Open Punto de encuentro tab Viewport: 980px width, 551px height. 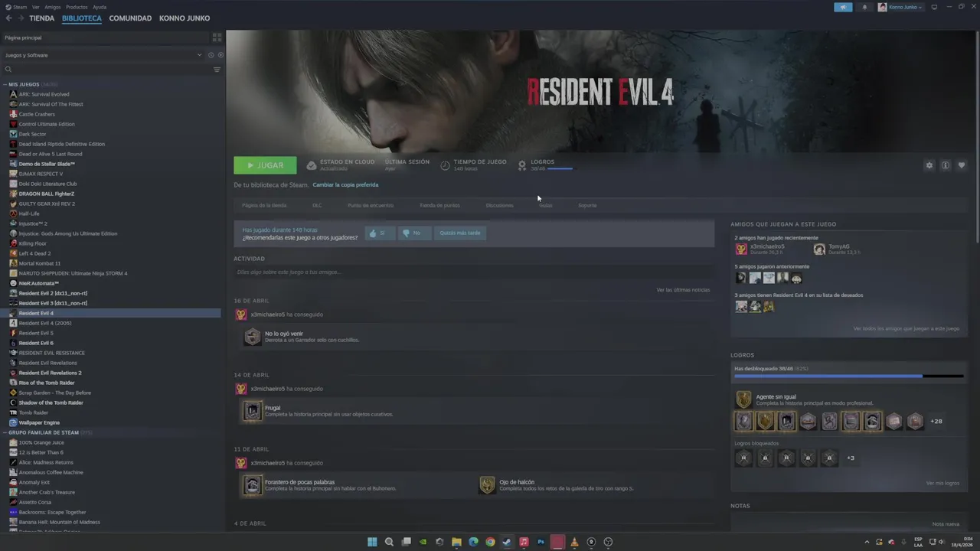371,205
